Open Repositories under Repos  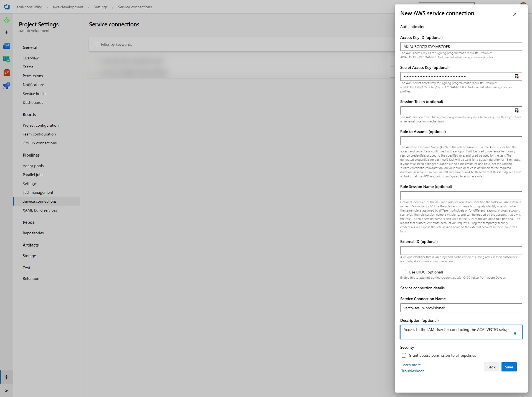pos(33,233)
